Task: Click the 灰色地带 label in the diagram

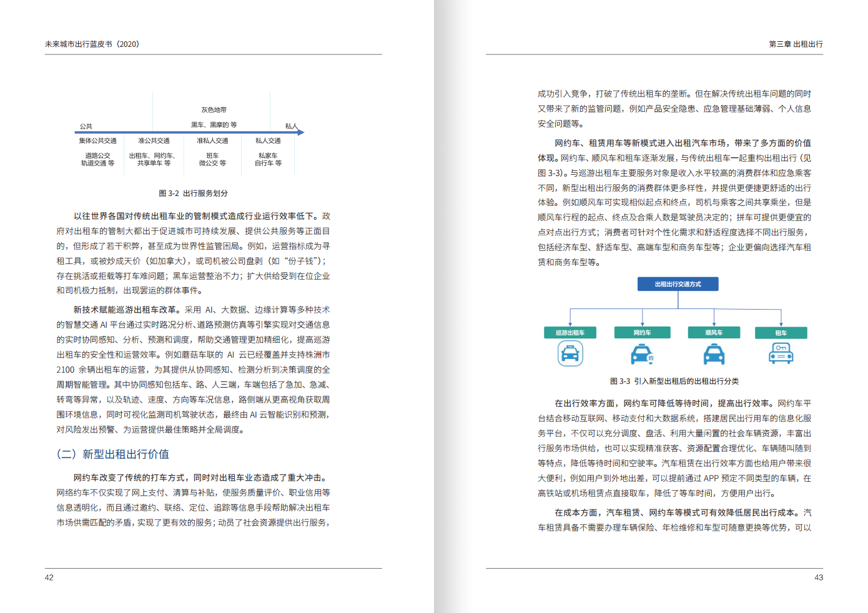Action: tap(214, 110)
